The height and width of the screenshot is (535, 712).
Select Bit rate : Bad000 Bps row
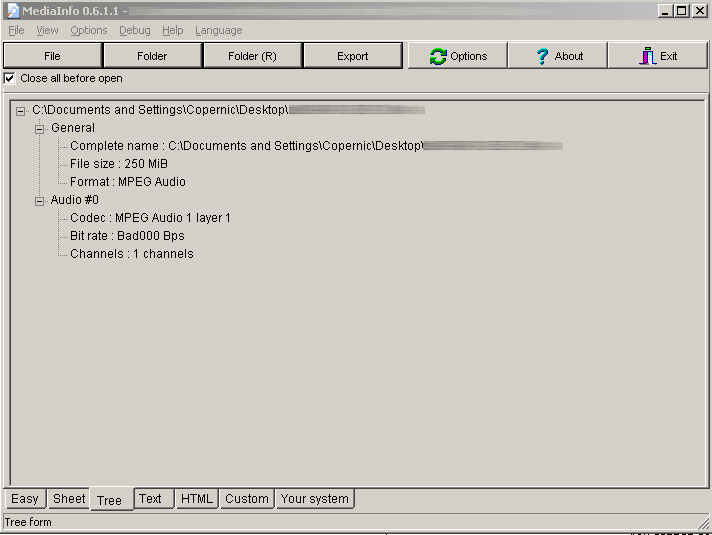[x=127, y=236]
